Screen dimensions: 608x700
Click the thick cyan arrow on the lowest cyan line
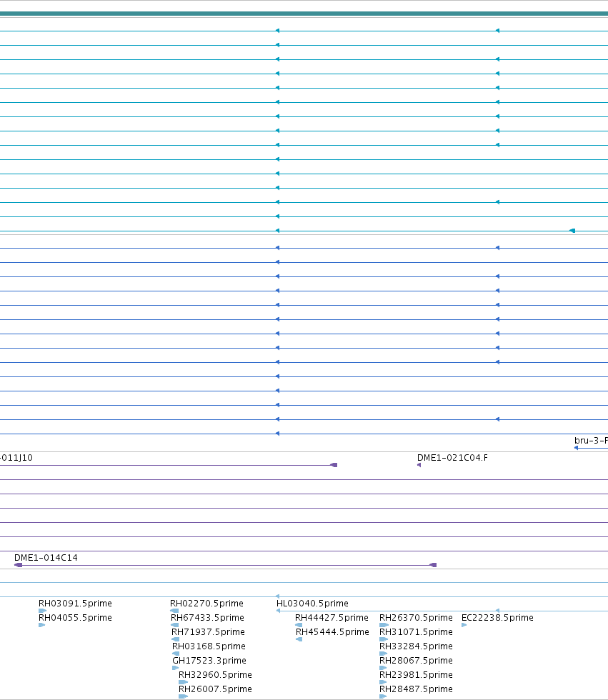[x=572, y=231]
